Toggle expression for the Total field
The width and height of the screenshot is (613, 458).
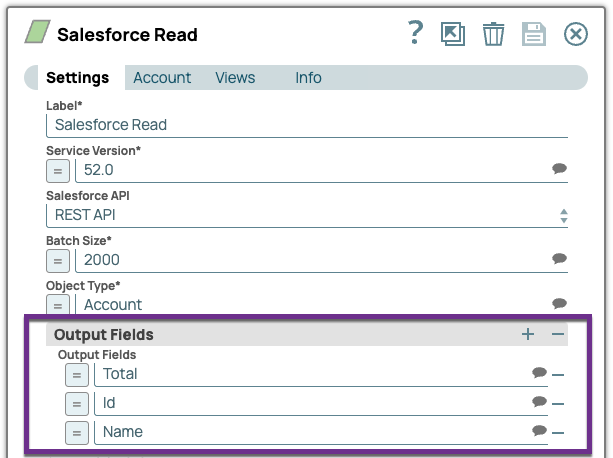(x=77, y=375)
